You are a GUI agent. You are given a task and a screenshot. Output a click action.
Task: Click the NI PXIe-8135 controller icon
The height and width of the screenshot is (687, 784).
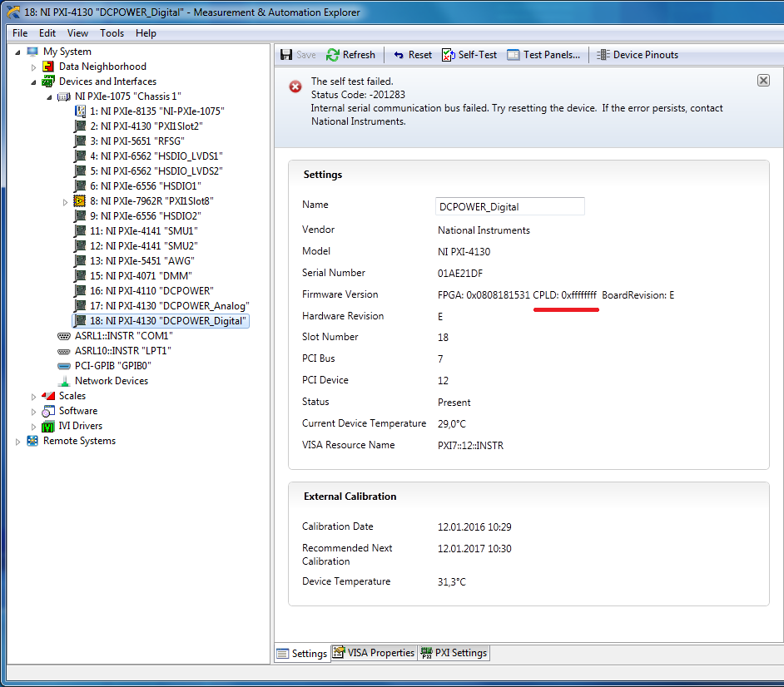coord(80,111)
